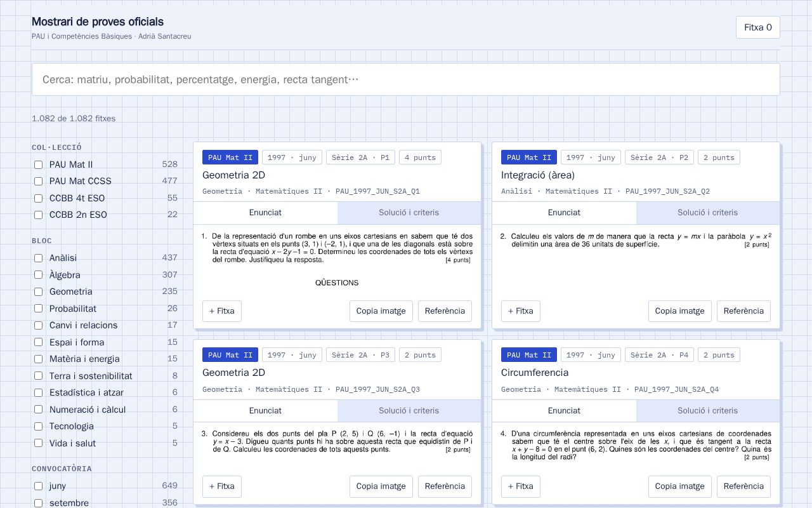The image size is (812, 508).
Task: Enable the CCBB 2n ESO filter
Action: (x=38, y=215)
